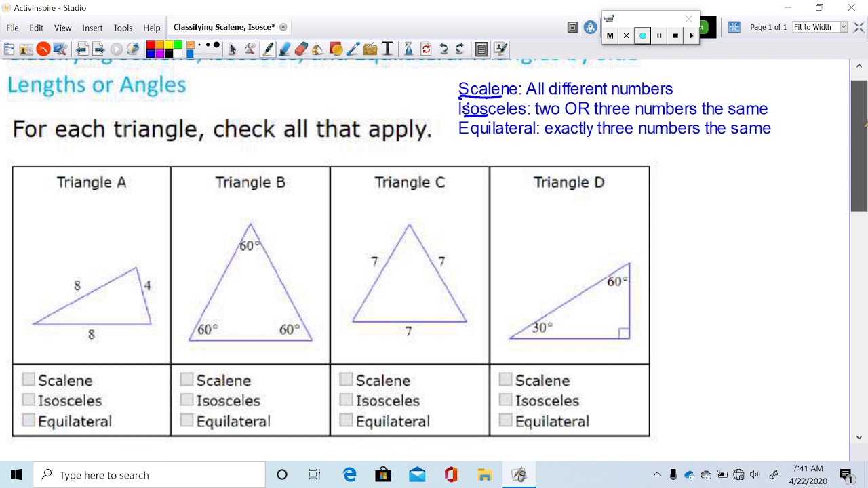Select the Text tool

pos(388,49)
